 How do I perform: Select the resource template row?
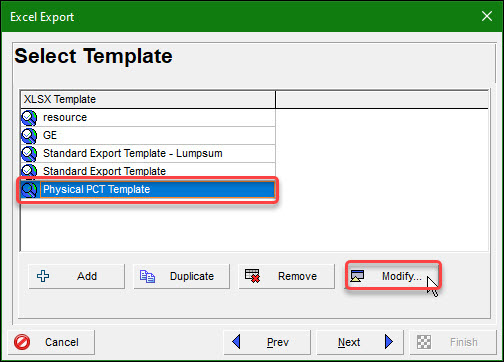(148, 118)
